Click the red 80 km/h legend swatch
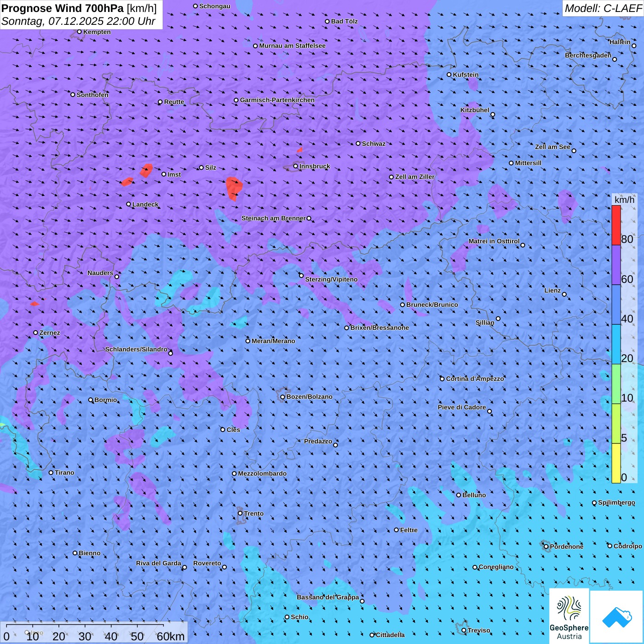644x644 pixels. (616, 225)
